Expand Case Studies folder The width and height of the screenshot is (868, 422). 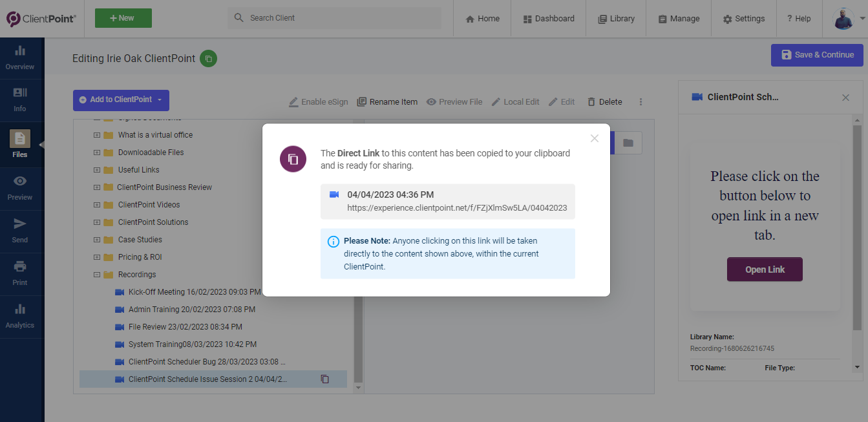(x=97, y=240)
